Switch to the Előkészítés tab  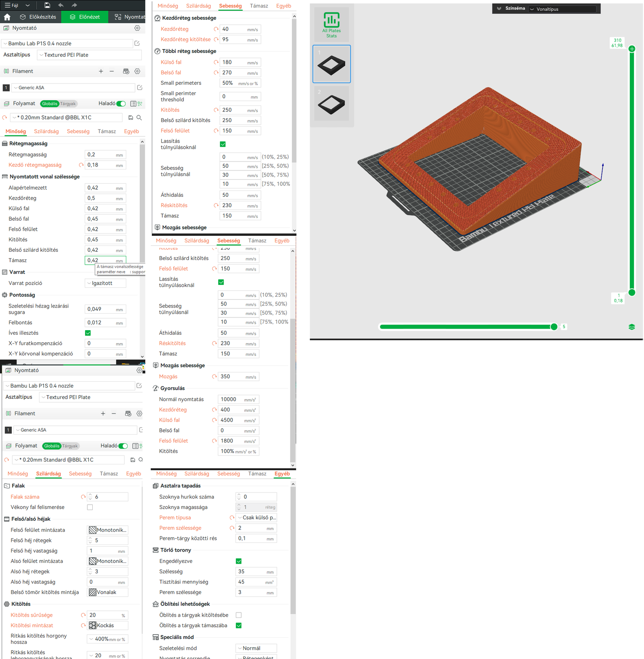(38, 17)
